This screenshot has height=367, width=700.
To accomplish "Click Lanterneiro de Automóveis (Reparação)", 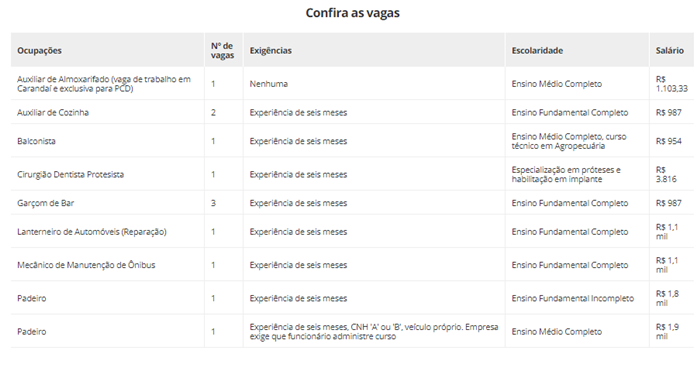I will [92, 232].
